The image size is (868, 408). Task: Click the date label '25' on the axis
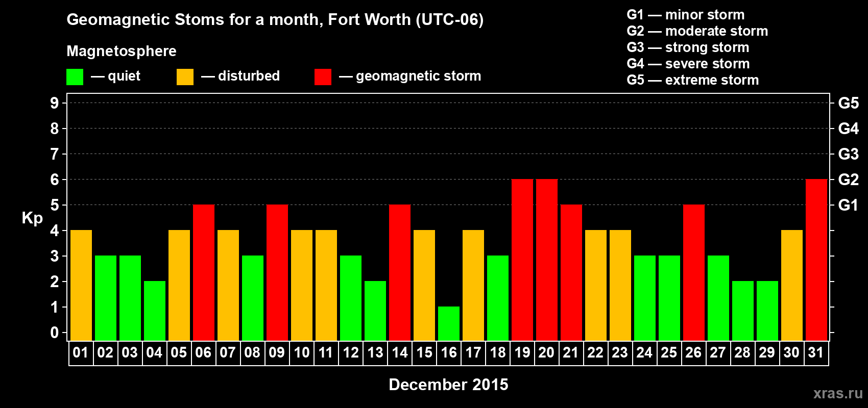669,353
